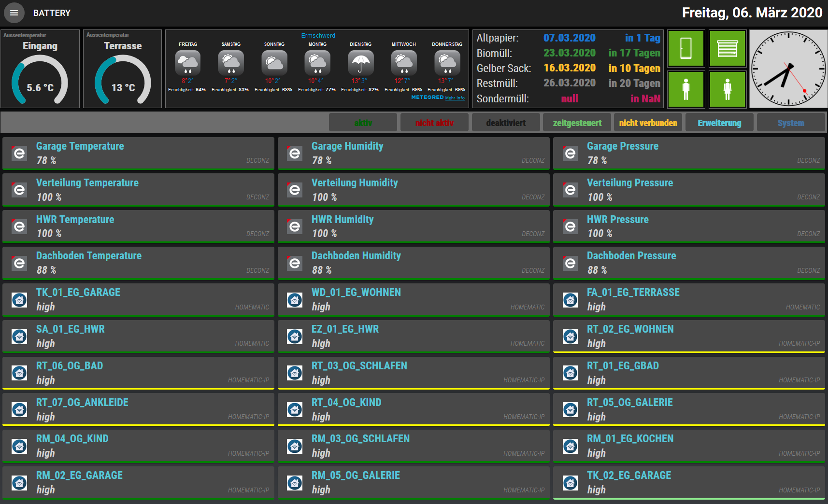This screenshot has width=828, height=504.
Task: Click the EZ_01_EG_HWR device name
Action: point(345,329)
